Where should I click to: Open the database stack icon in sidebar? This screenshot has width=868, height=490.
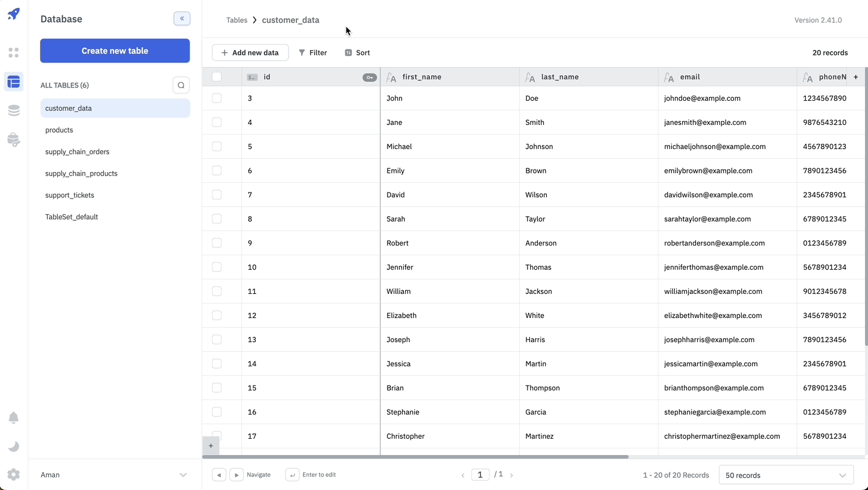point(13,110)
